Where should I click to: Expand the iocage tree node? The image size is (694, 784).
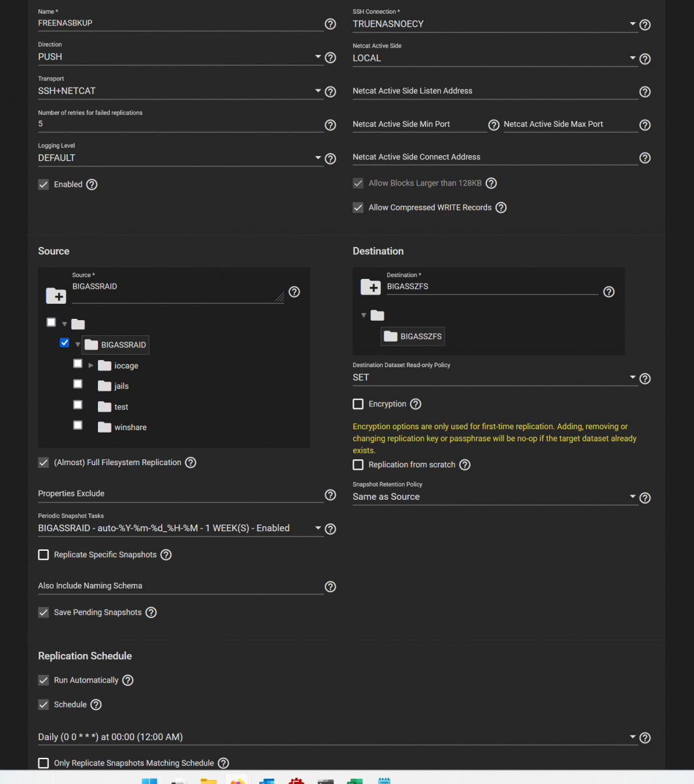tap(91, 365)
